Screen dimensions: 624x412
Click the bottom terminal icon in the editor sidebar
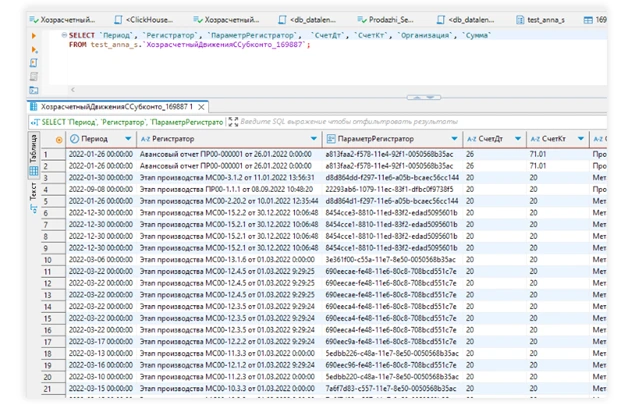coord(33,88)
